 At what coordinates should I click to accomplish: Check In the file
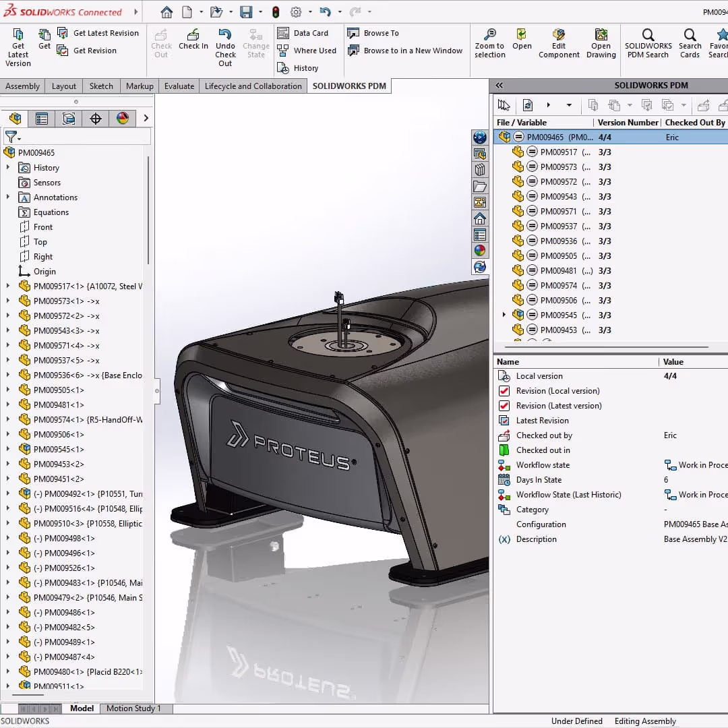click(x=193, y=40)
